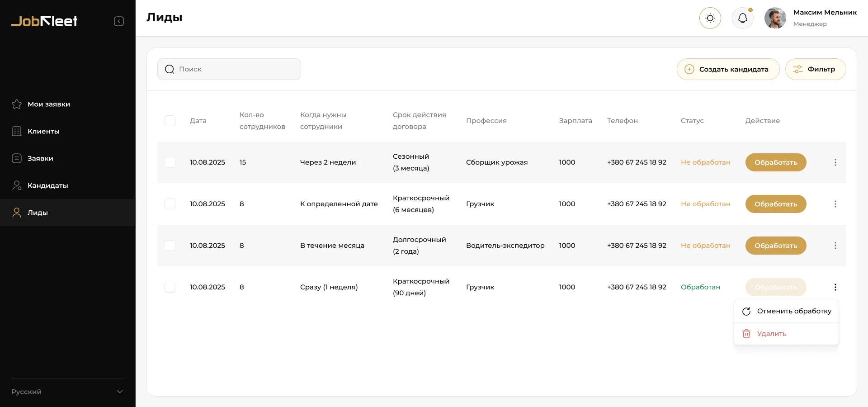Click the Клиенты list icon in sidebar
Screen dimensions: 868x407
(17, 131)
